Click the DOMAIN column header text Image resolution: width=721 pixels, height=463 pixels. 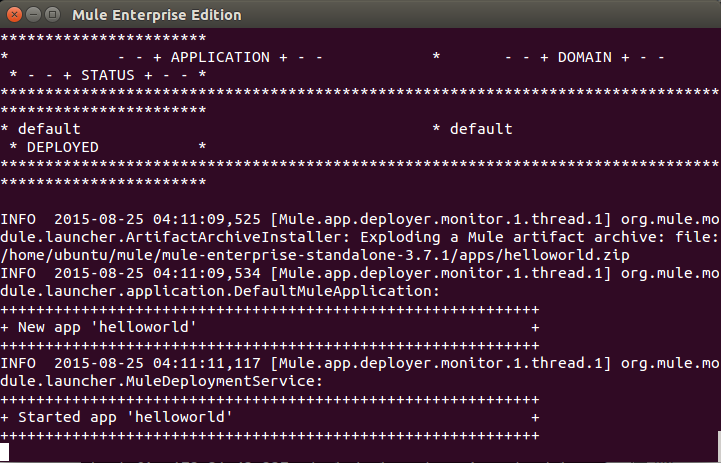584,57
